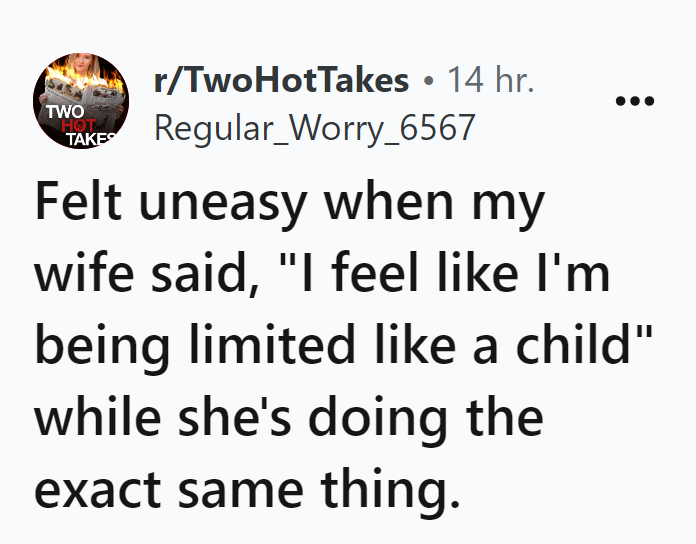View the Regular_Worry_6567 user profile
This screenshot has height=544, width=696.
315,127
